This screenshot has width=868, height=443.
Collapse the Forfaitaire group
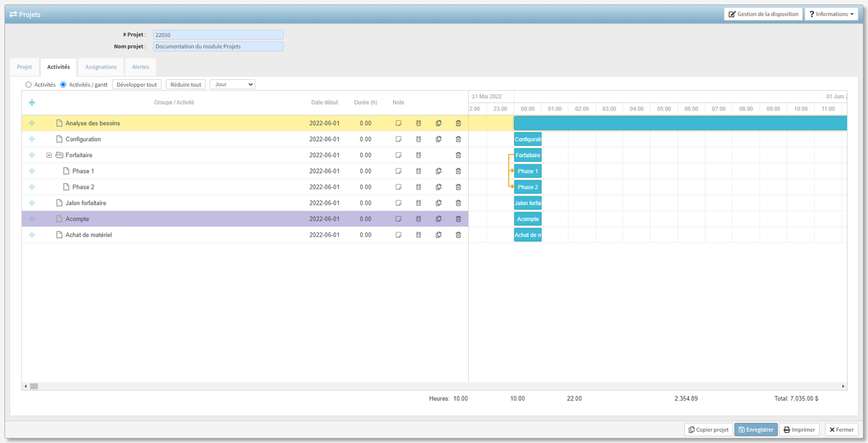(49, 155)
